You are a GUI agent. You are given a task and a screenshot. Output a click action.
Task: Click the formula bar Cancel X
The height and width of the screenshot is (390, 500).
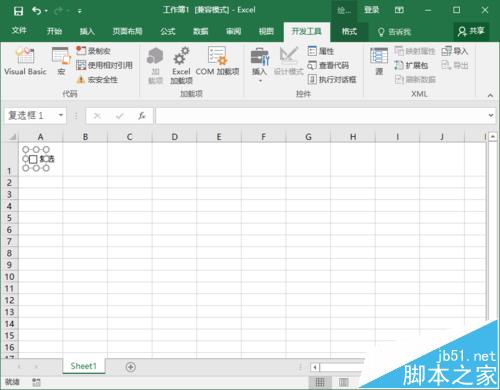[97, 116]
